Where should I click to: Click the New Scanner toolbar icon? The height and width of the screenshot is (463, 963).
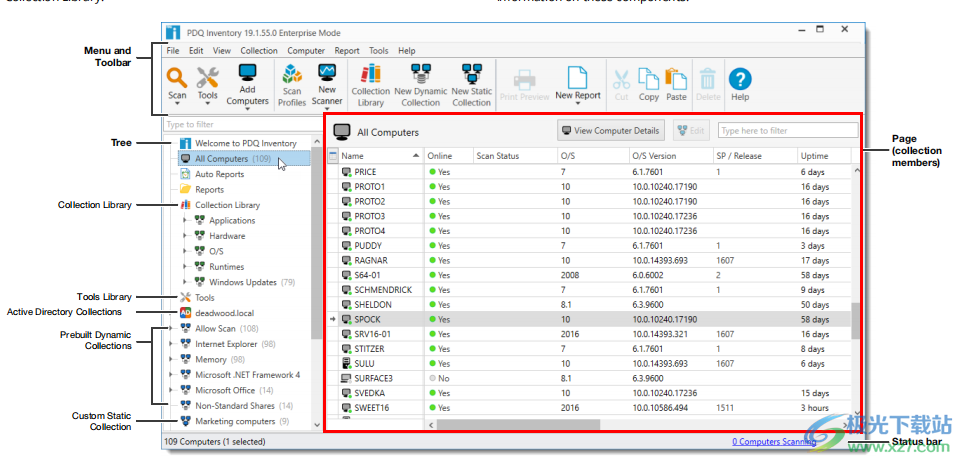(327, 73)
